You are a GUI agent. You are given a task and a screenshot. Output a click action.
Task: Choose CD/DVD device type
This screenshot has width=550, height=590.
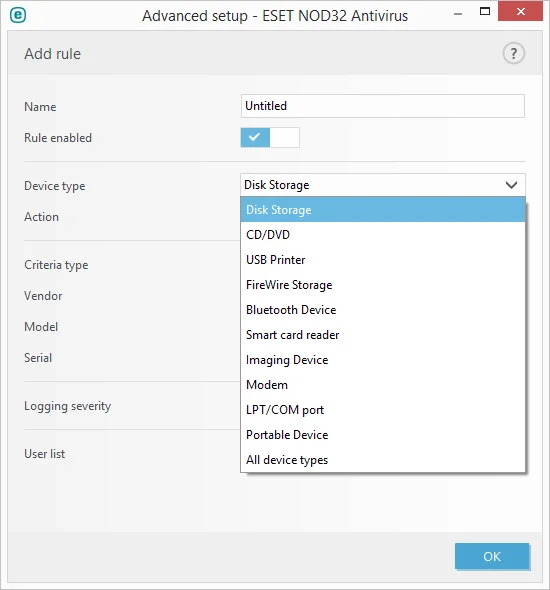[x=383, y=235]
